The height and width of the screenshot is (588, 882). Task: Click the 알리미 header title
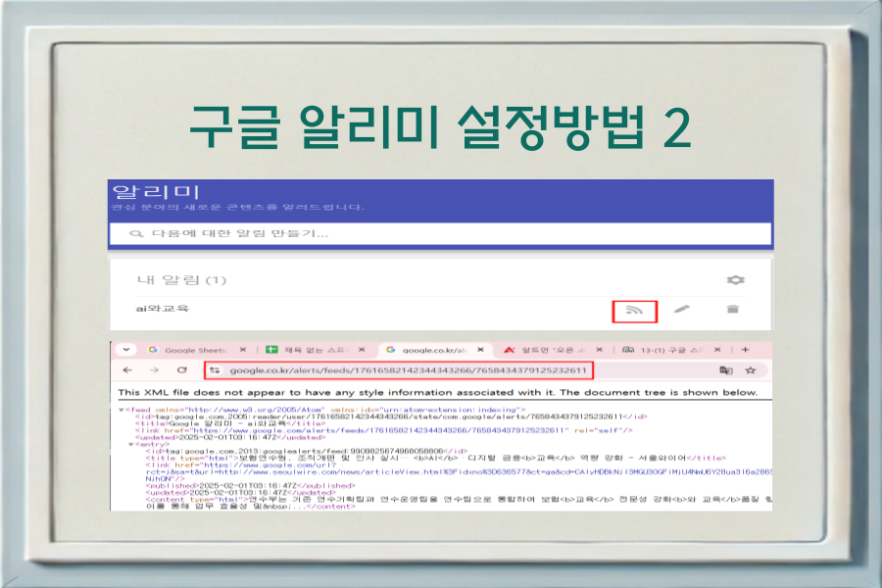(156, 192)
